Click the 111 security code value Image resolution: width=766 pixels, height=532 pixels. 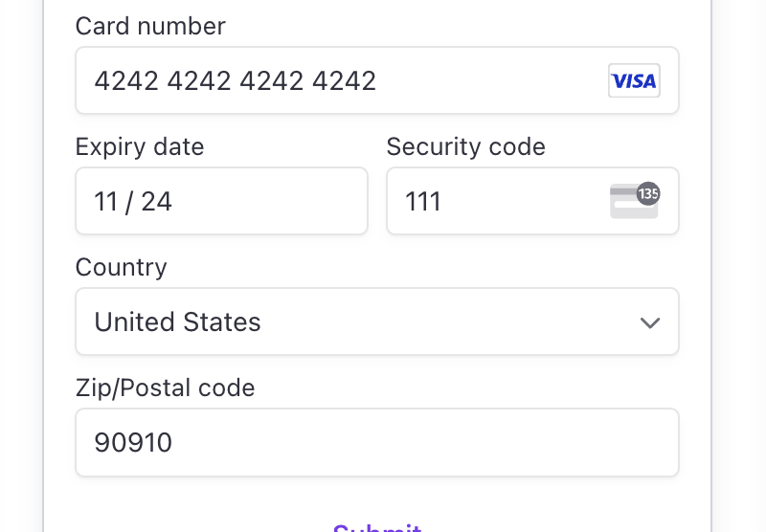click(x=423, y=201)
